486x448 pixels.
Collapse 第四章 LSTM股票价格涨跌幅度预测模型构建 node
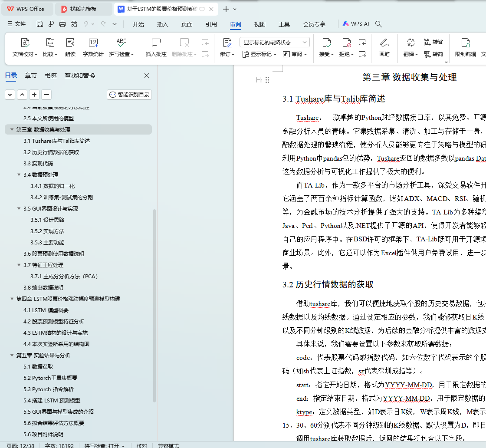coord(12,299)
